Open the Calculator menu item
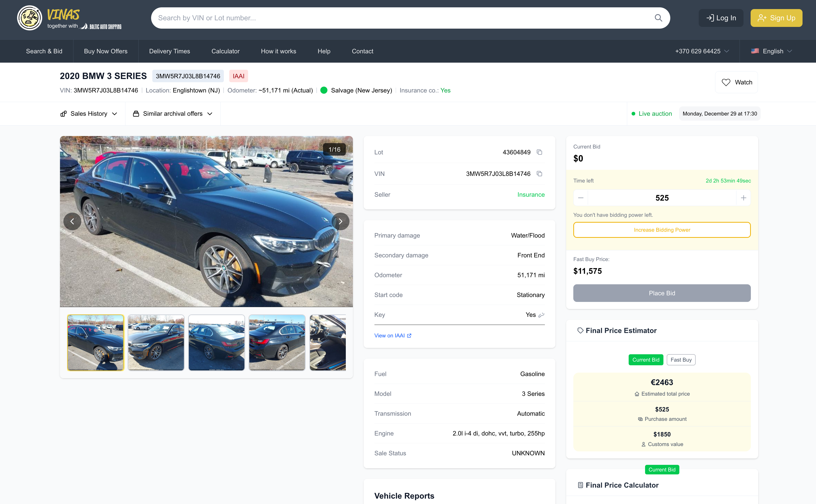816x504 pixels. [225, 51]
